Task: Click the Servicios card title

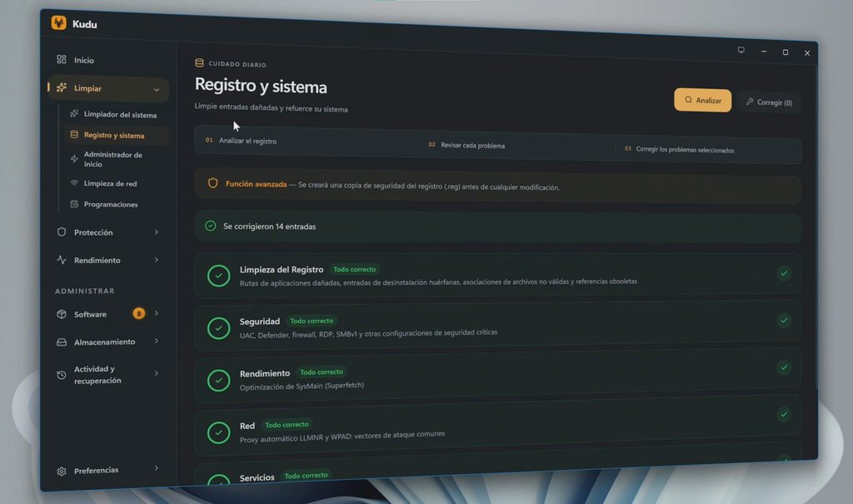Action: click(257, 477)
